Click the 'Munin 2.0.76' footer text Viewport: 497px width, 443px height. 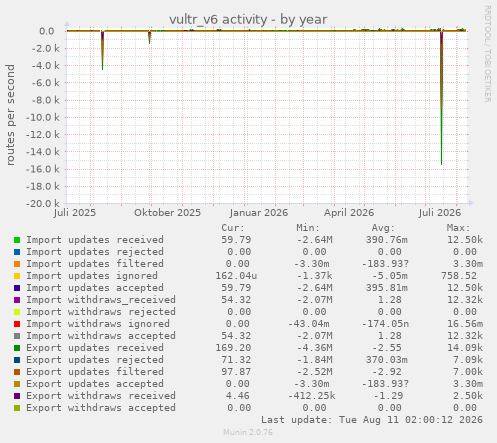click(x=248, y=432)
